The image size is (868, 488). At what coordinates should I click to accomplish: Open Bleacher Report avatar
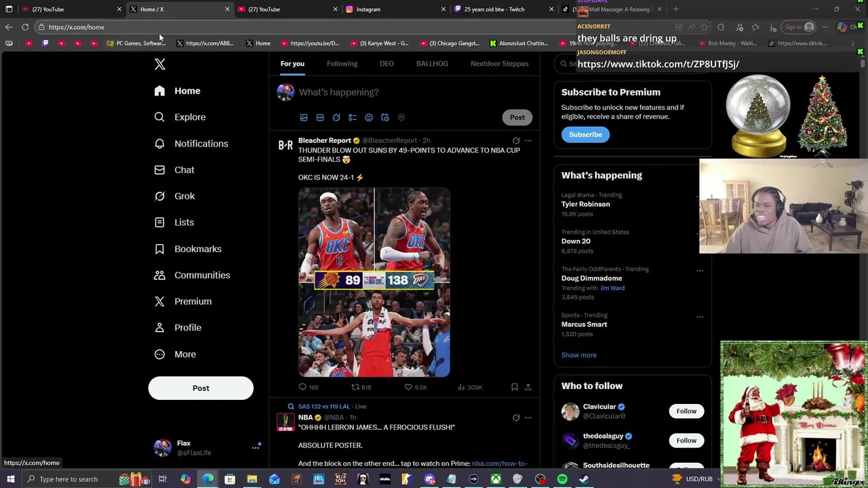pos(285,145)
